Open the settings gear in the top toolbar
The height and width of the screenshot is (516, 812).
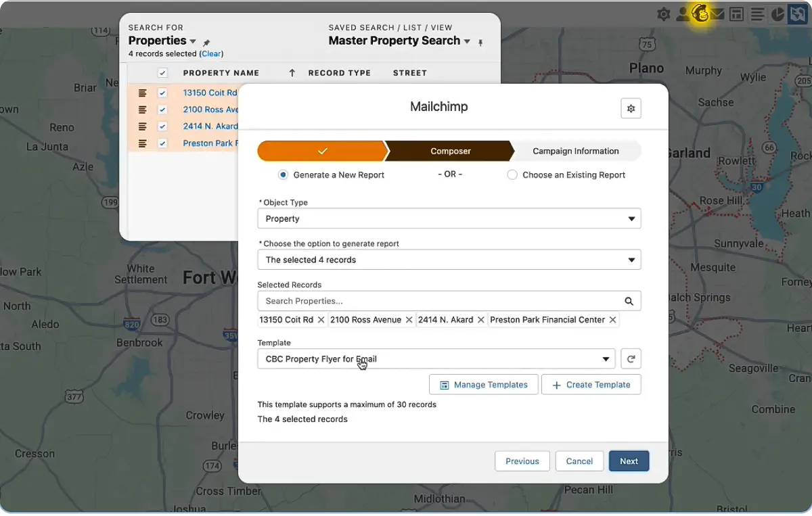[664, 14]
